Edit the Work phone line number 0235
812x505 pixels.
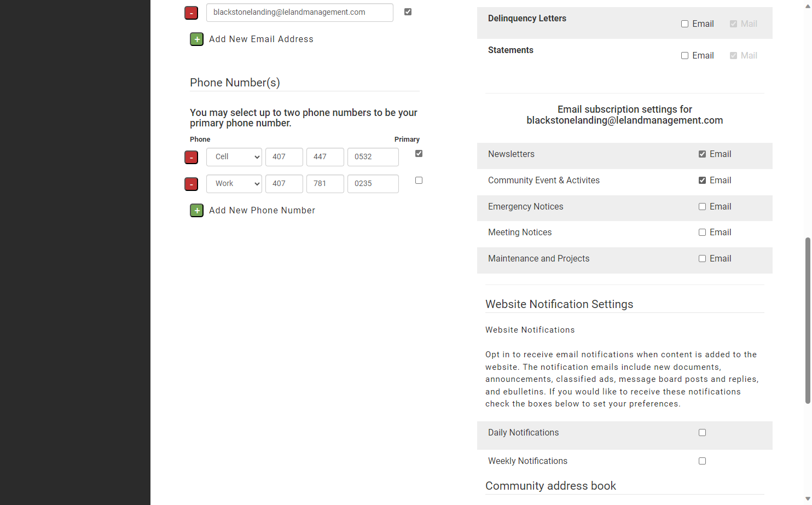click(373, 184)
